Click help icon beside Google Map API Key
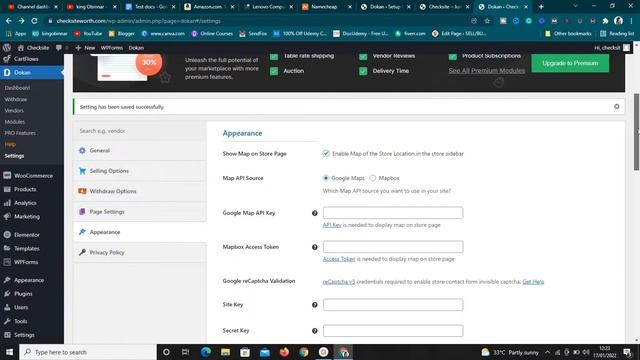 point(315,213)
